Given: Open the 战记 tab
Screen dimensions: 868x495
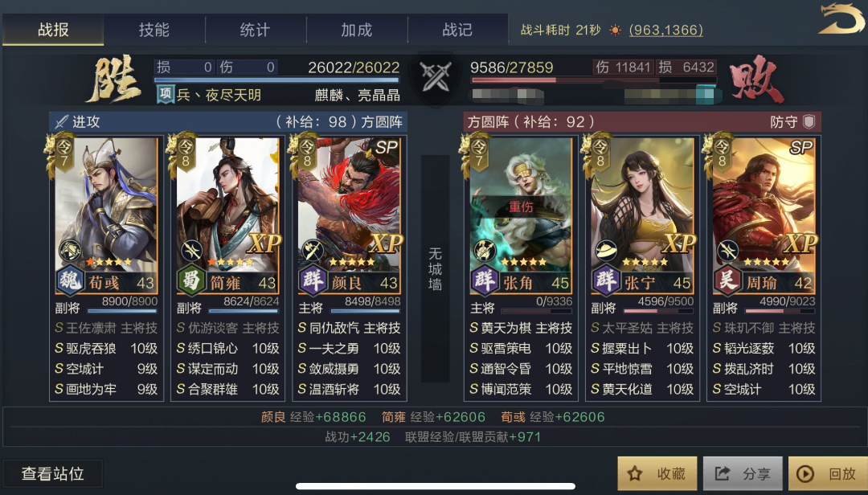Looking at the screenshot, I should 457,30.
